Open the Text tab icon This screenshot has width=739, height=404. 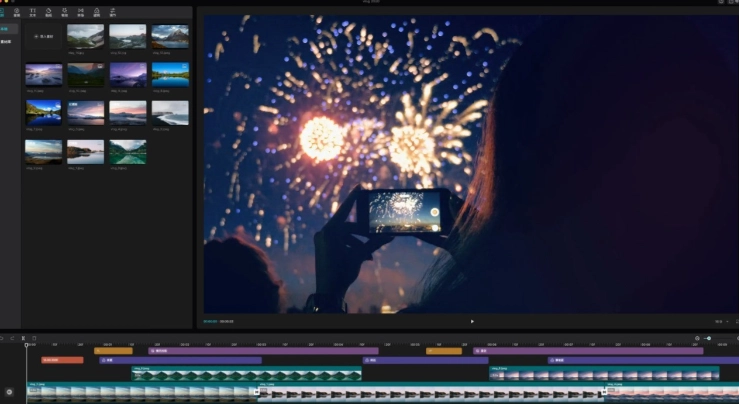click(33, 13)
